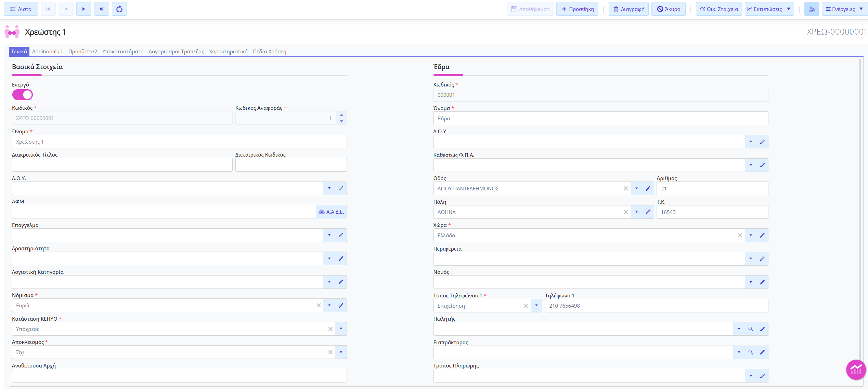Image resolution: width=868 pixels, height=389 pixels.
Task: Open the Τύπος Τηλεφώνου 1 dropdown
Action: tap(536, 306)
